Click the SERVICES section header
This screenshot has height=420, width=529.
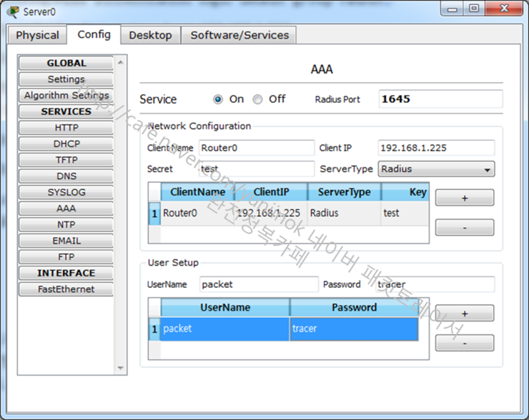(66, 111)
